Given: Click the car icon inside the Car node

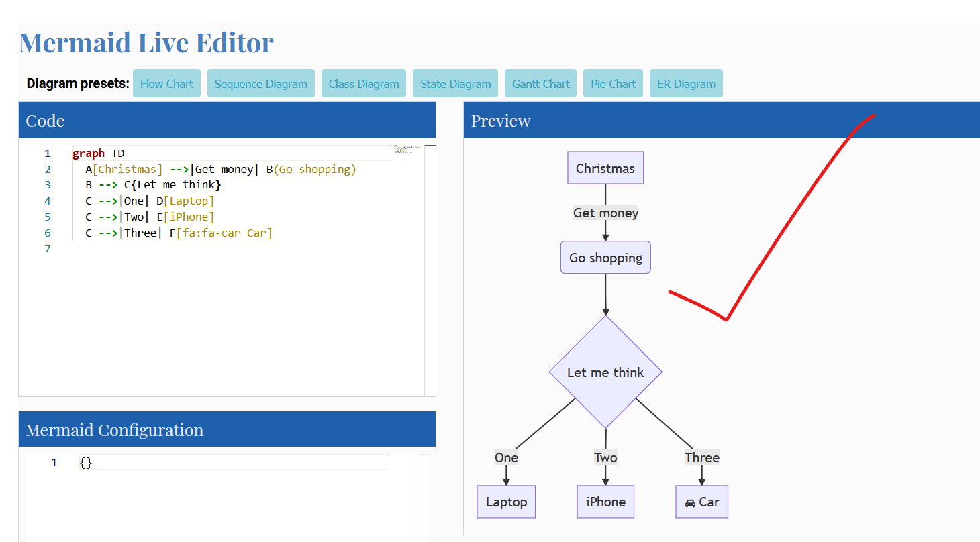Looking at the screenshot, I should 689,501.
